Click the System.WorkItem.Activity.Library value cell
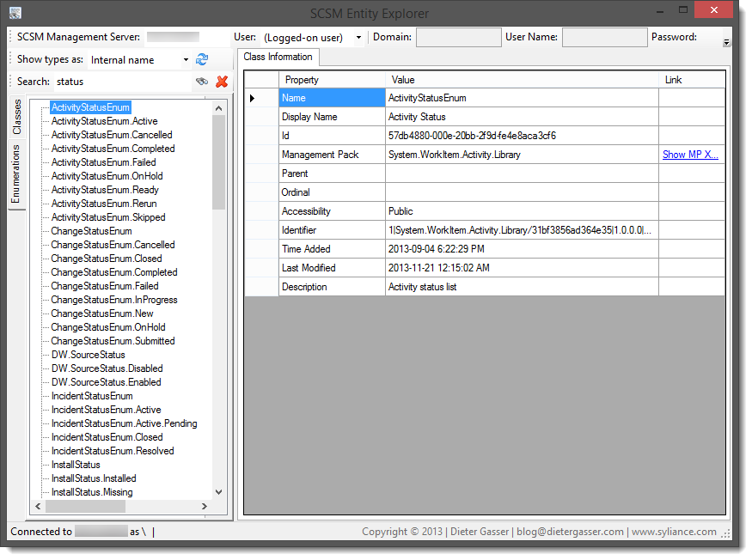752x560 pixels. coord(522,155)
